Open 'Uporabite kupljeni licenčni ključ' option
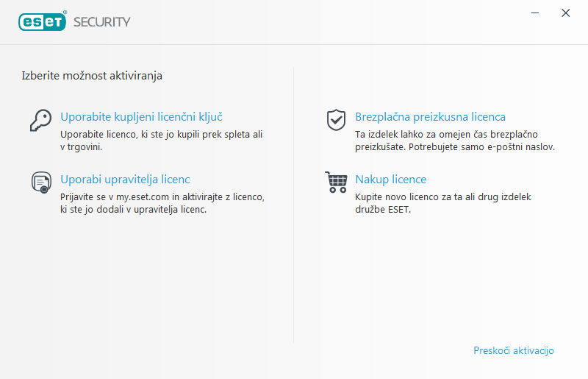588x379 pixels. point(141,117)
